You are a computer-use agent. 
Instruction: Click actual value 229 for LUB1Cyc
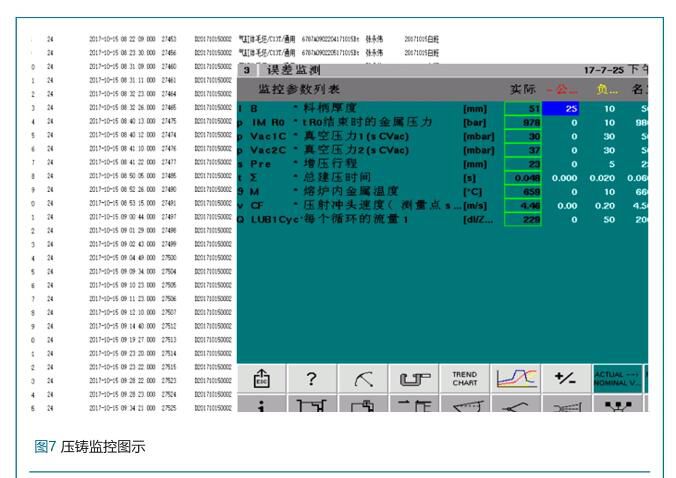[x=523, y=219]
